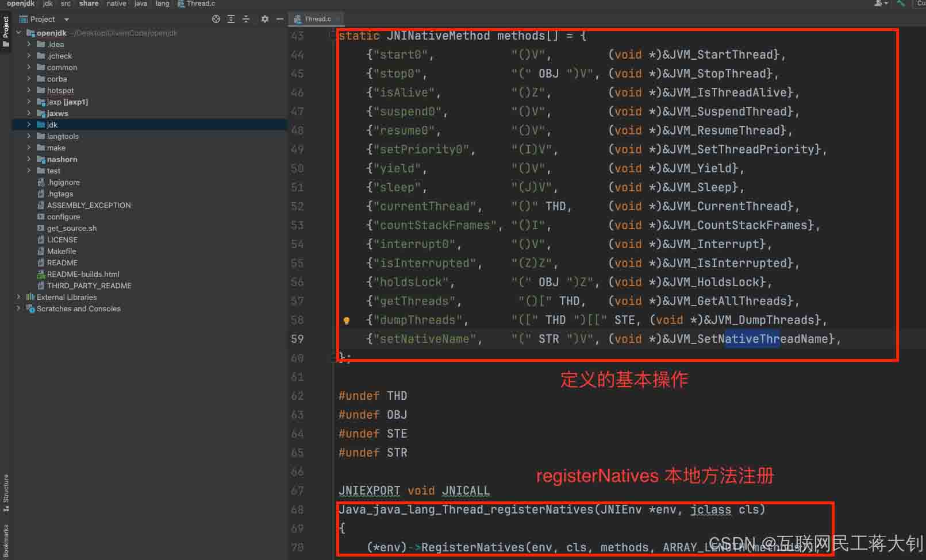Image resolution: width=926 pixels, height=560 pixels.
Task: Expand the langtools folder
Action: click(x=29, y=136)
